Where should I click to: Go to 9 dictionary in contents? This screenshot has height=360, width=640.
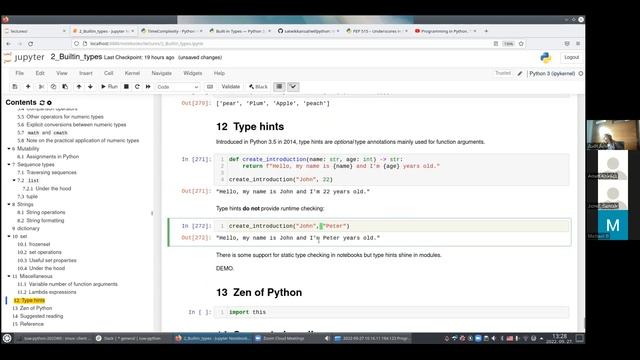coord(26,229)
